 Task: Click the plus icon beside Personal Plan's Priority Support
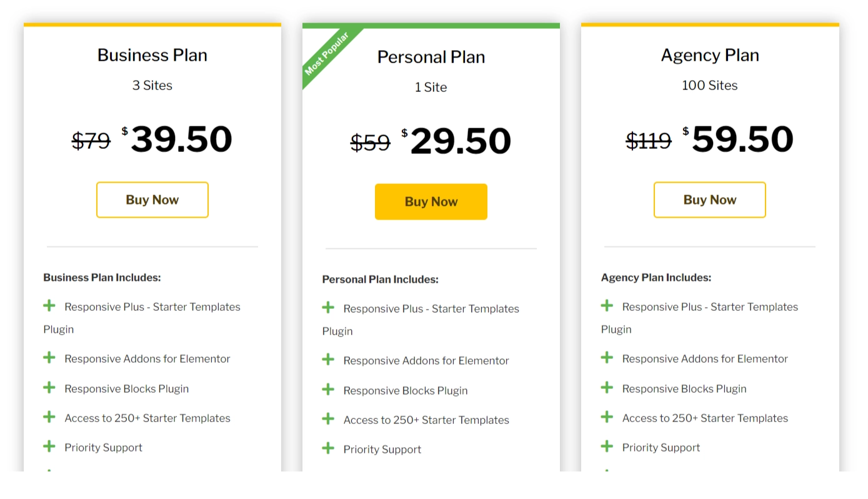pyautogui.click(x=329, y=448)
